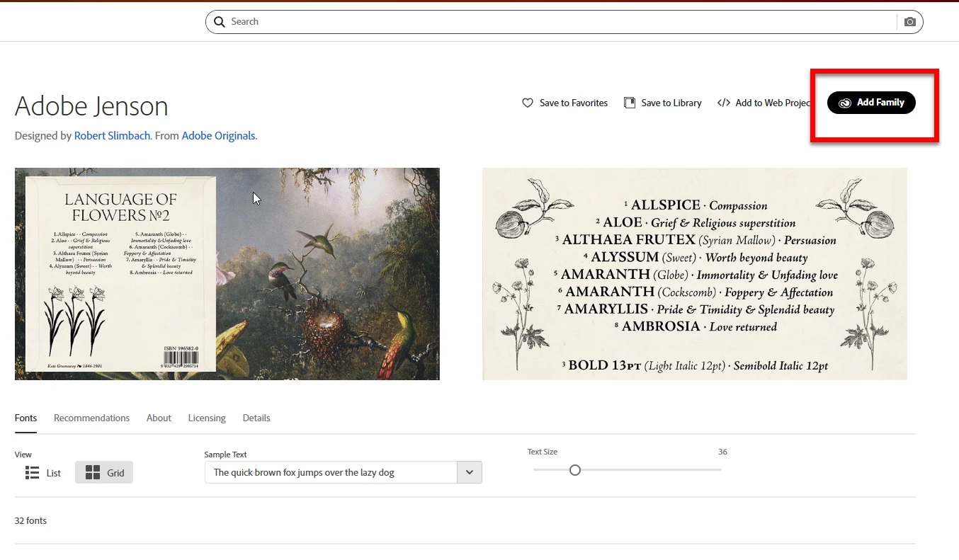
Task: Go to the Licensing tab
Action: 207,418
